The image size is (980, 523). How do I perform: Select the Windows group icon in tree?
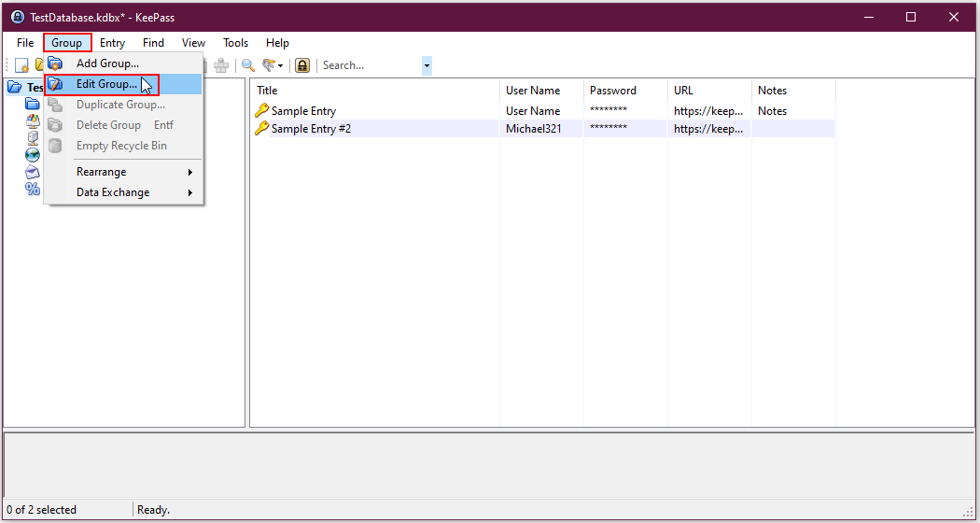(x=32, y=120)
